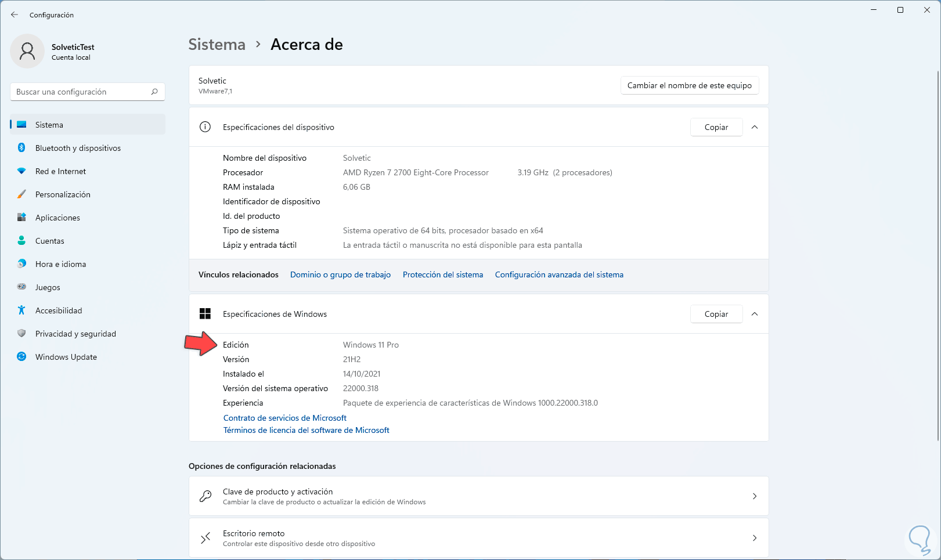
Task: Copy the device specifications
Action: [716, 127]
